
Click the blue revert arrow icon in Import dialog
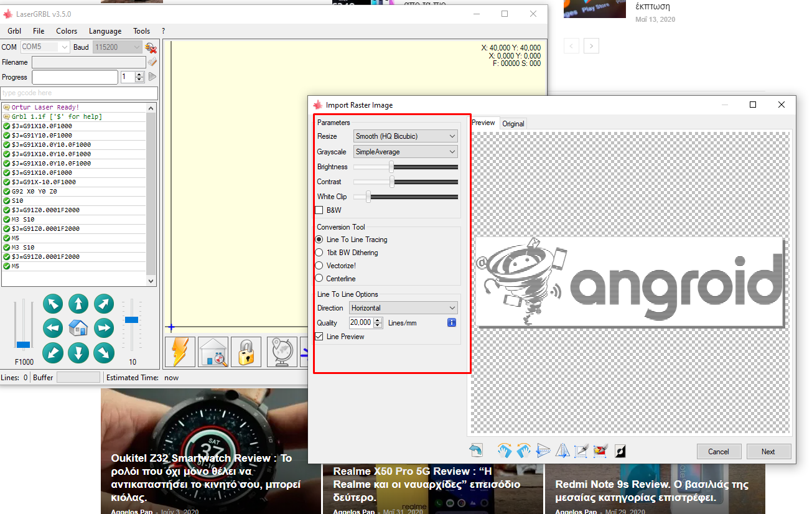click(x=476, y=450)
